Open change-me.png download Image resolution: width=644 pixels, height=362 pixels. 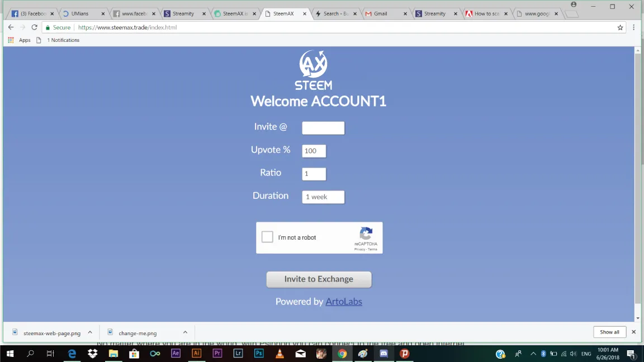134,333
